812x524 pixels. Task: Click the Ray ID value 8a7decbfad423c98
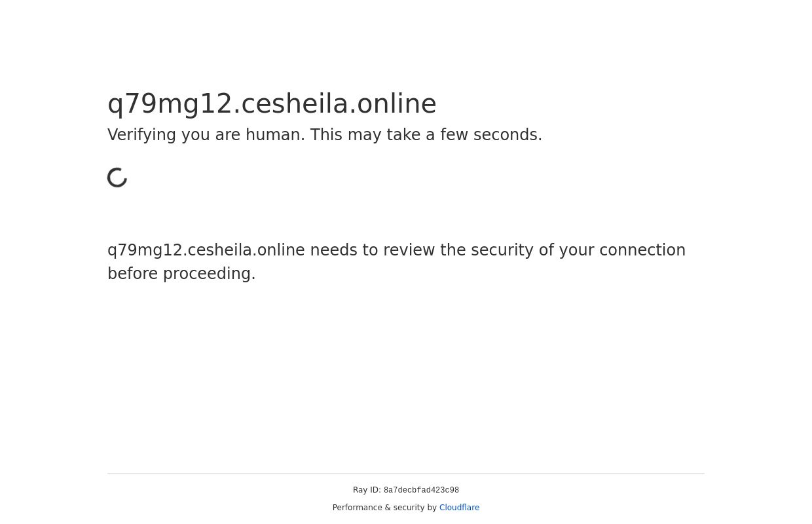(x=421, y=491)
